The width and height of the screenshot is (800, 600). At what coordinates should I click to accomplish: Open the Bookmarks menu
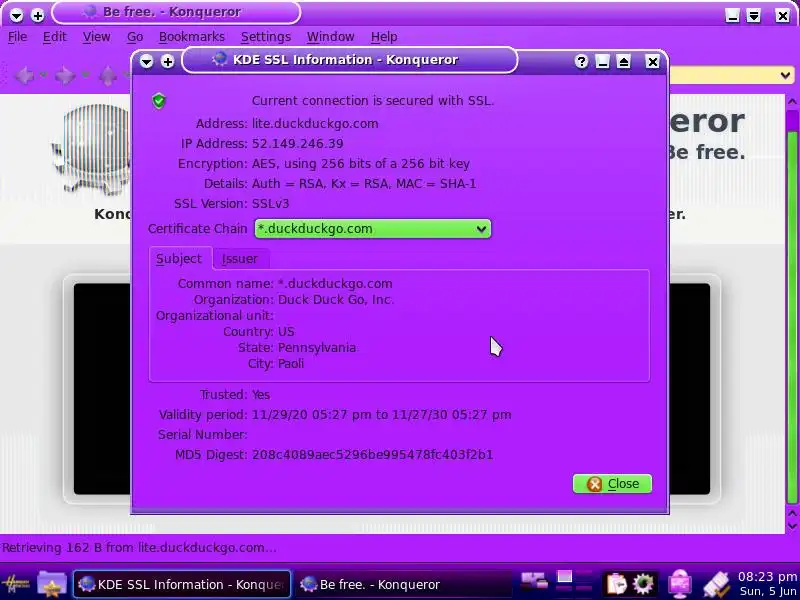[x=192, y=37]
